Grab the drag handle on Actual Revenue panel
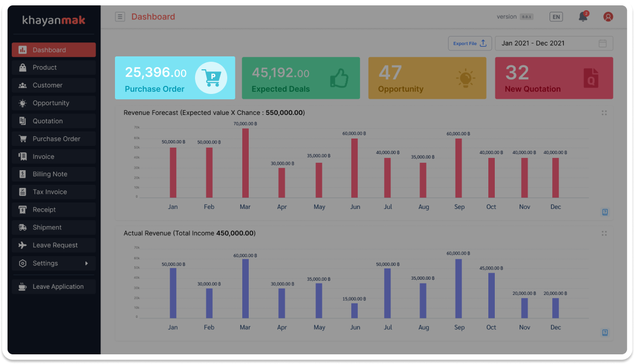This screenshot has height=364, width=635. [x=604, y=234]
